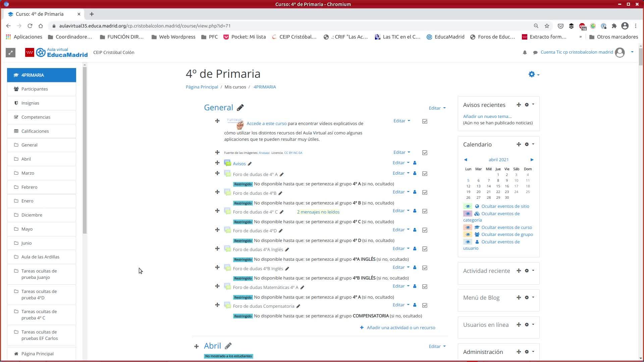Viewport: 644px width, 362px height.
Task: Go to next month arrow in calendar
Action: click(532, 160)
